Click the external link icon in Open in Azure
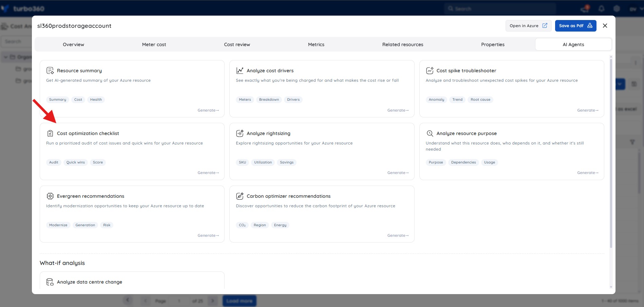Screen dimensions: 644x307 (x=545, y=26)
